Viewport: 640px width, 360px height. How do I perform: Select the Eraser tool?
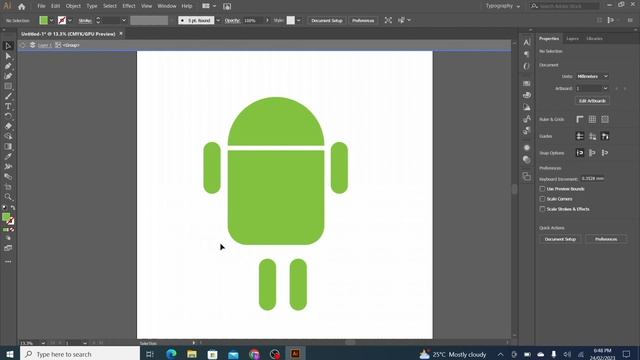pyautogui.click(x=8, y=126)
